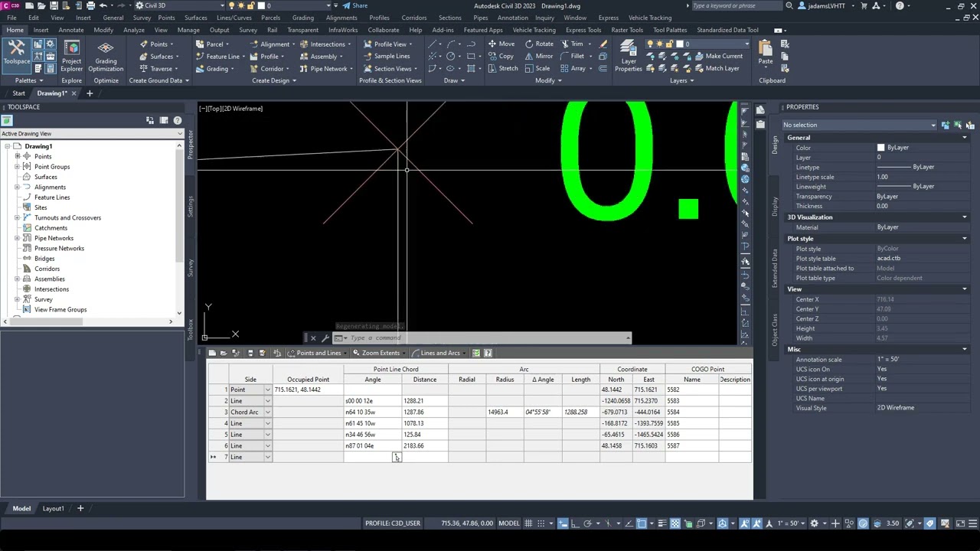Toggle MODEL space button in status bar
This screenshot has width=980, height=551.
(509, 523)
